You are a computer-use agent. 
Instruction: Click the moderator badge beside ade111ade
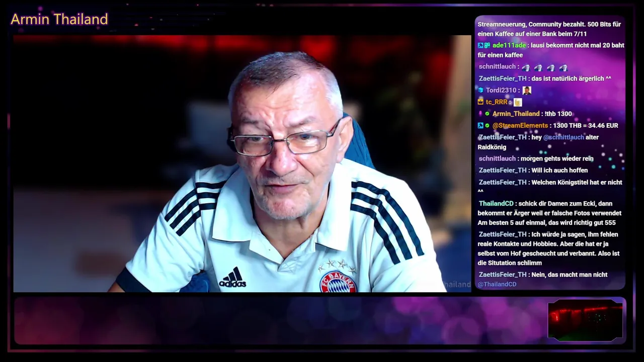480,45
